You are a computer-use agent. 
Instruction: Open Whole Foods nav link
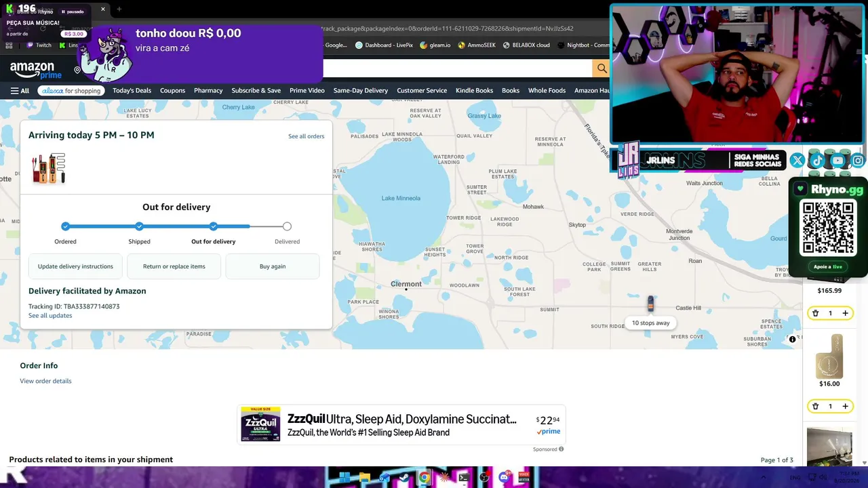click(x=547, y=91)
